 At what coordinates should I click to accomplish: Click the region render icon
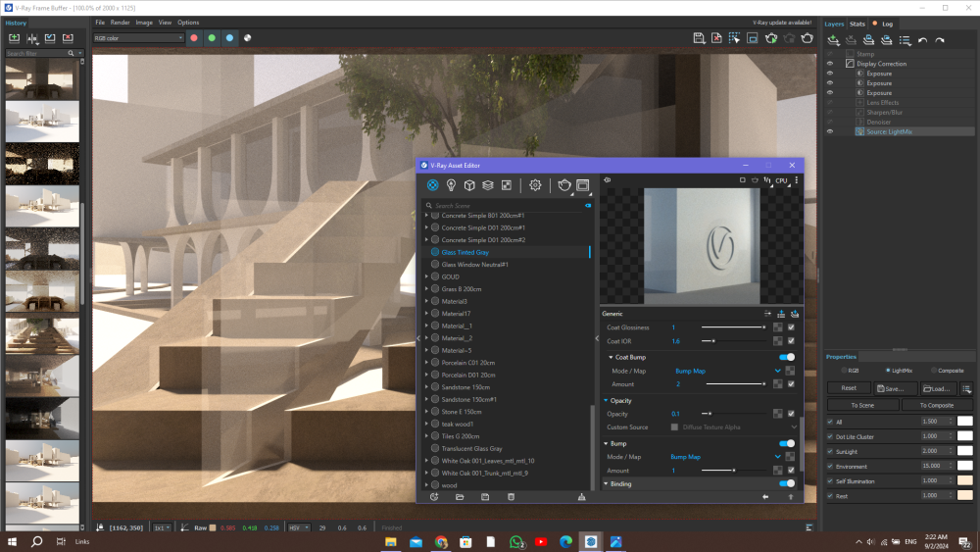click(752, 38)
